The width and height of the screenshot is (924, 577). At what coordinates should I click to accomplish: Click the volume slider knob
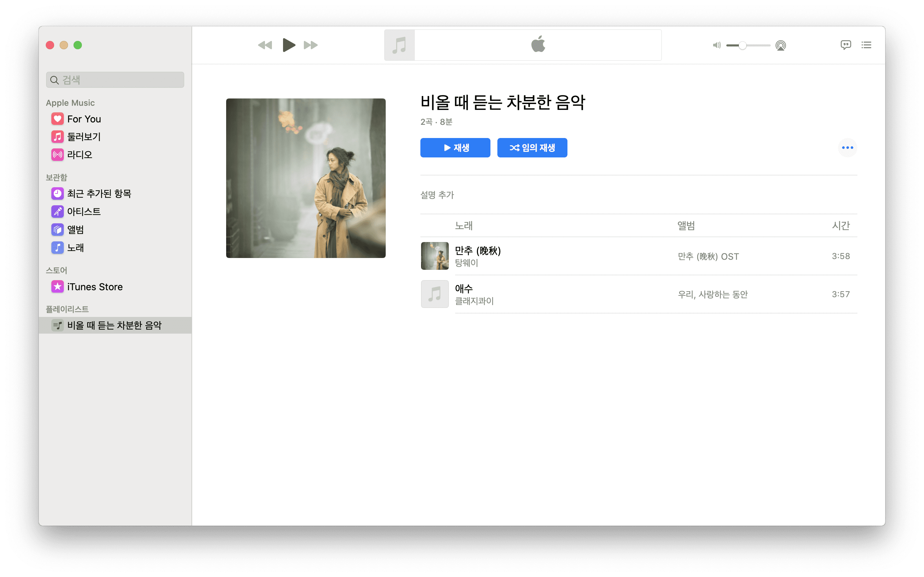742,45
